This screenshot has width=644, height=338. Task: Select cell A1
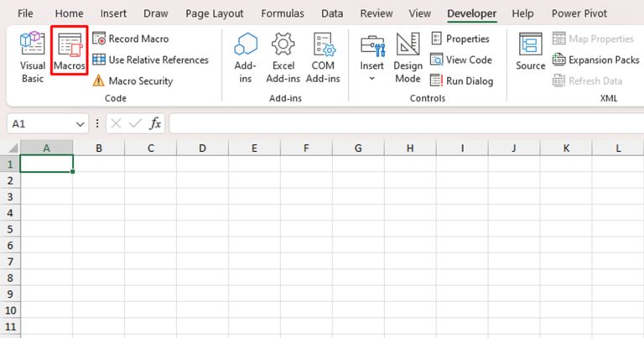pos(46,164)
